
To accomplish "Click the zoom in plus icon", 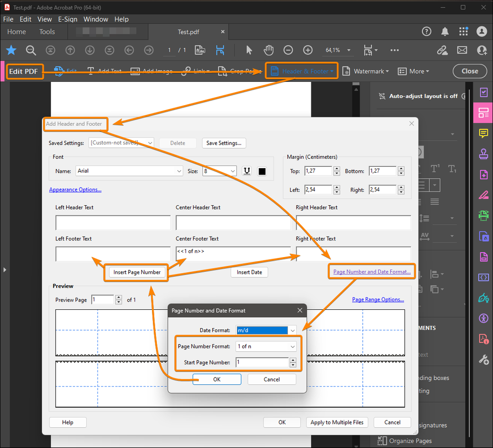I will pos(308,50).
